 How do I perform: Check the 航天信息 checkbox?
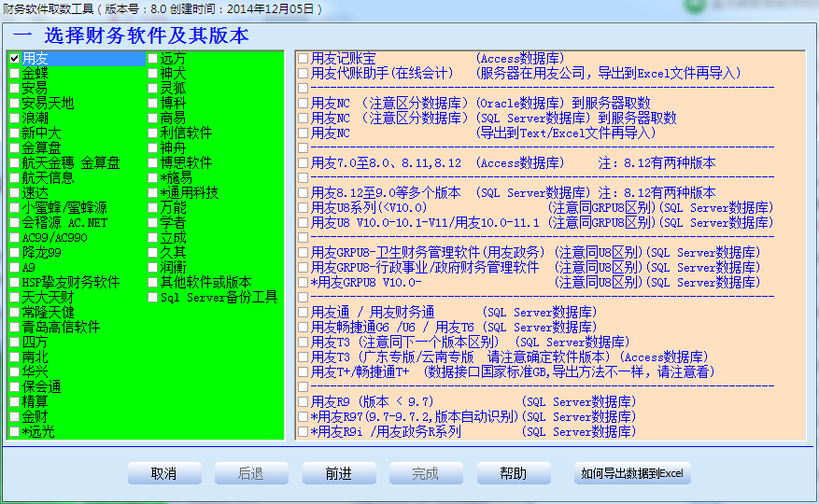pyautogui.click(x=15, y=178)
